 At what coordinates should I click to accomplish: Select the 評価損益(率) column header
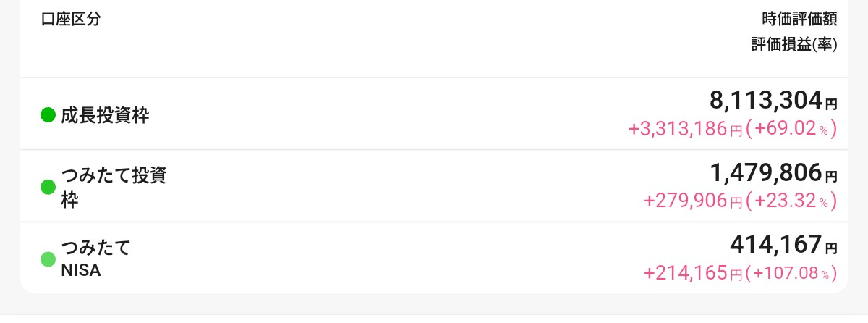[x=794, y=45]
